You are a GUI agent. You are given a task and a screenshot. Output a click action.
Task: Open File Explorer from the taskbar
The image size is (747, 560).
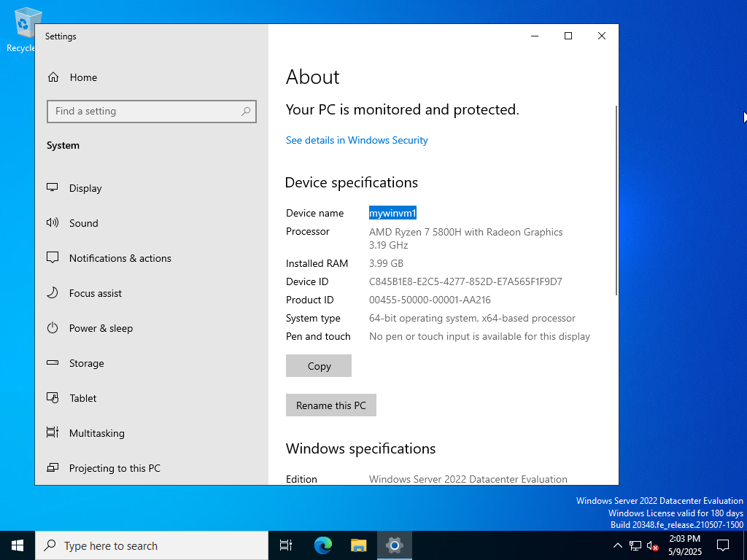pyautogui.click(x=358, y=545)
